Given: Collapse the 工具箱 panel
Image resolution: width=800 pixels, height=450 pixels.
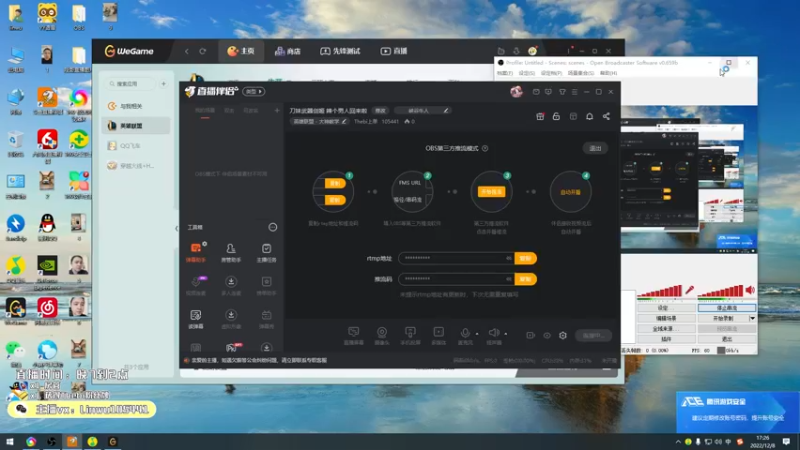Looking at the screenshot, I should [273, 227].
